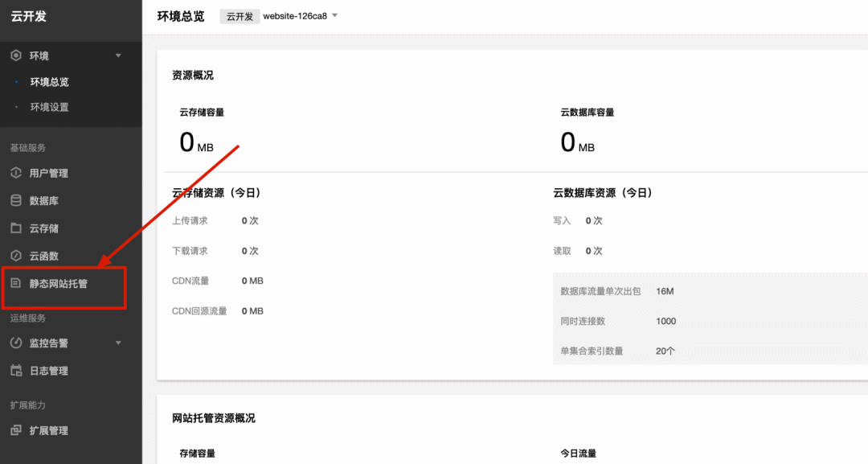Click the 云存储容量 label
This screenshot has height=464, width=868.
(x=202, y=113)
